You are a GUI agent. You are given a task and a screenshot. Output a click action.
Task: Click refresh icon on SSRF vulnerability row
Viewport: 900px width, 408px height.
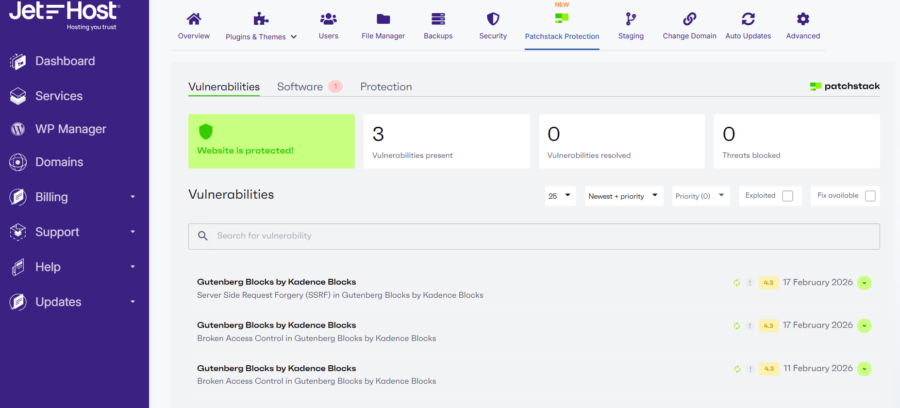point(737,282)
